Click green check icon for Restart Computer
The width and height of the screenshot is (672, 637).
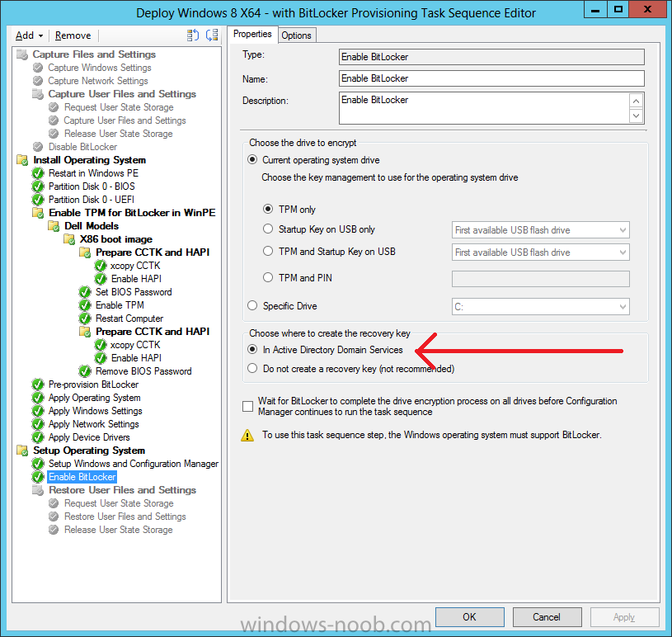85,318
